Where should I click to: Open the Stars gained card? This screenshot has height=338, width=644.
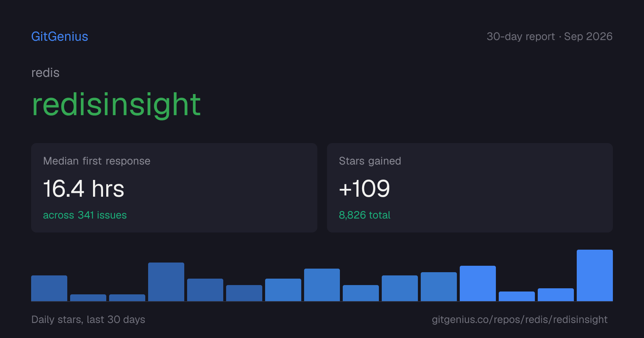pyautogui.click(x=470, y=188)
